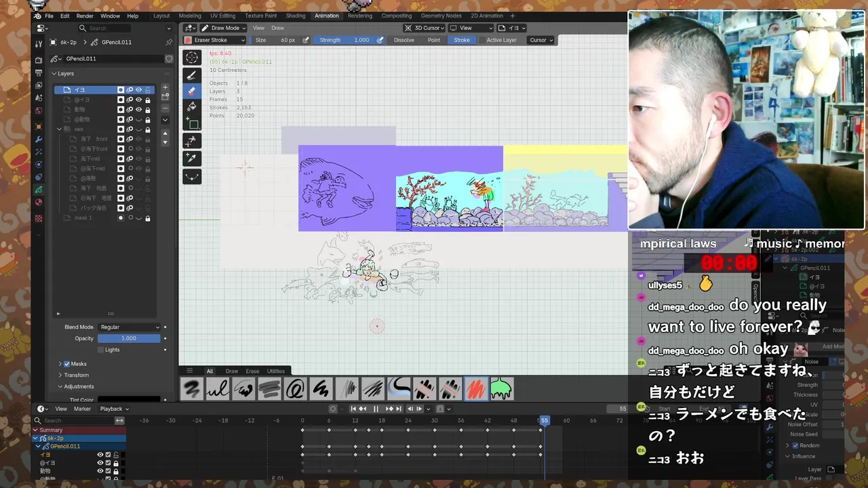Select the Cursor tool in viewport toolbar
868x488 pixels.
192,58
